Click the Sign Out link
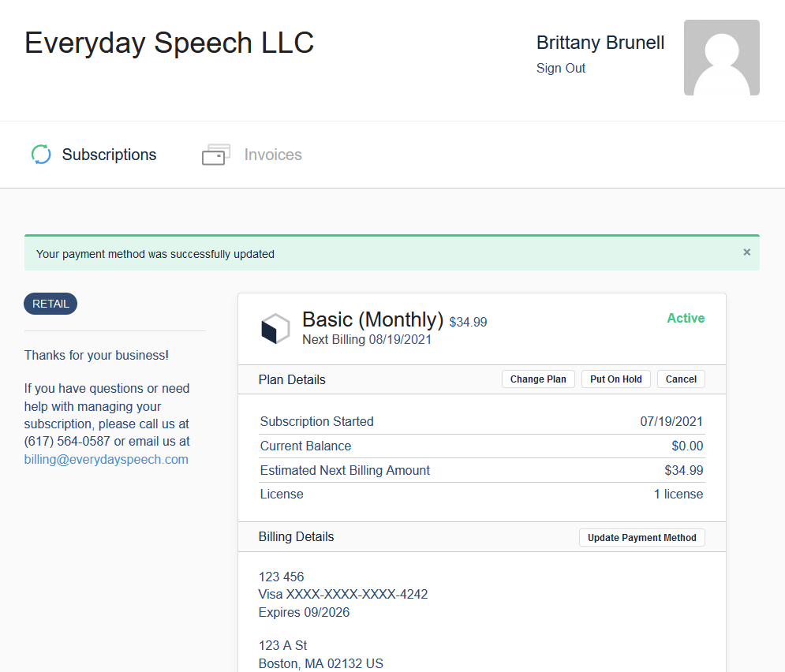This screenshot has width=785, height=672. pos(560,68)
